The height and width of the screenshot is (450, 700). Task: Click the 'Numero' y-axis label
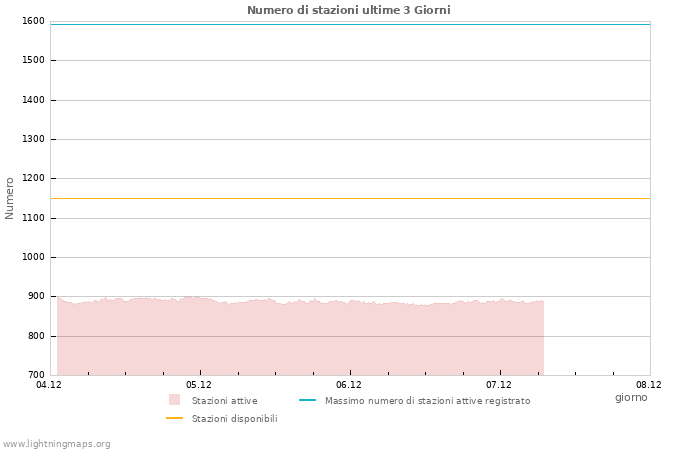(10, 198)
